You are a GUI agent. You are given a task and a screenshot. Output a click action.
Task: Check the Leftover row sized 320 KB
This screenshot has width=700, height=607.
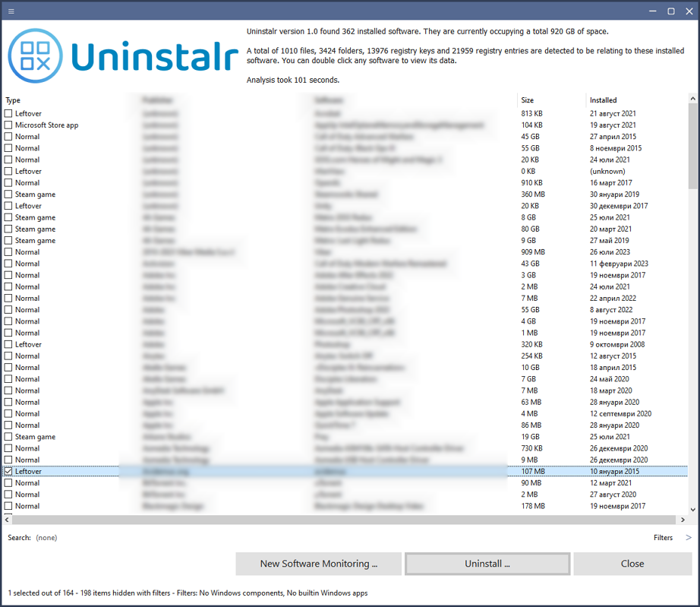[8, 344]
